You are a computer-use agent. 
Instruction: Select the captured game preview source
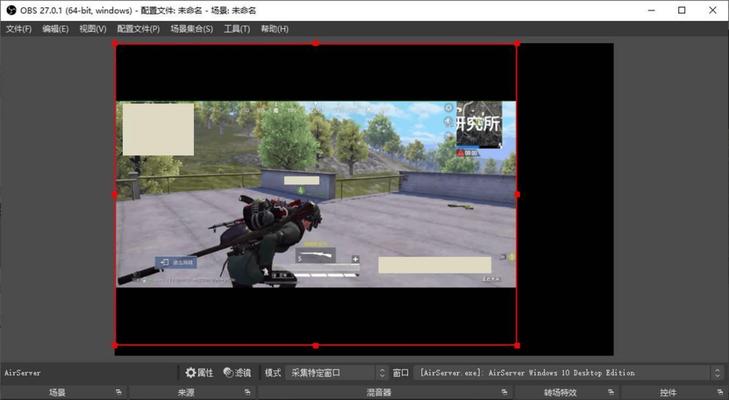coord(316,194)
